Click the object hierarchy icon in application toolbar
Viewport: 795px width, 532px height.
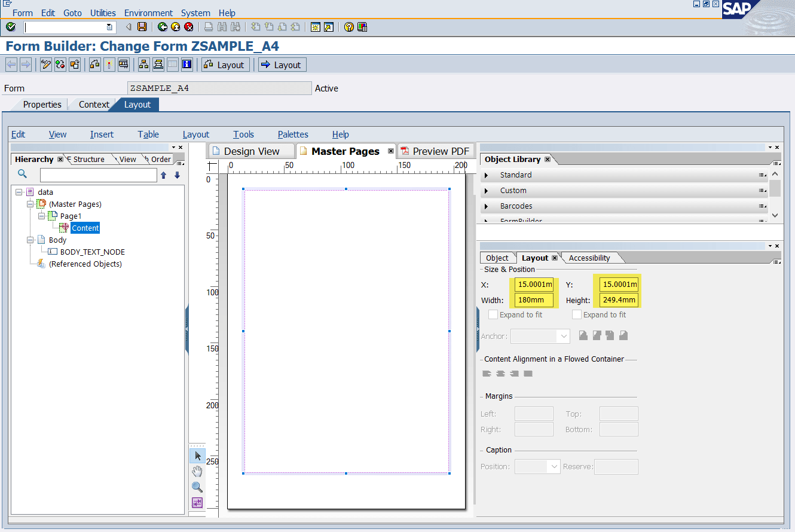[143, 65]
